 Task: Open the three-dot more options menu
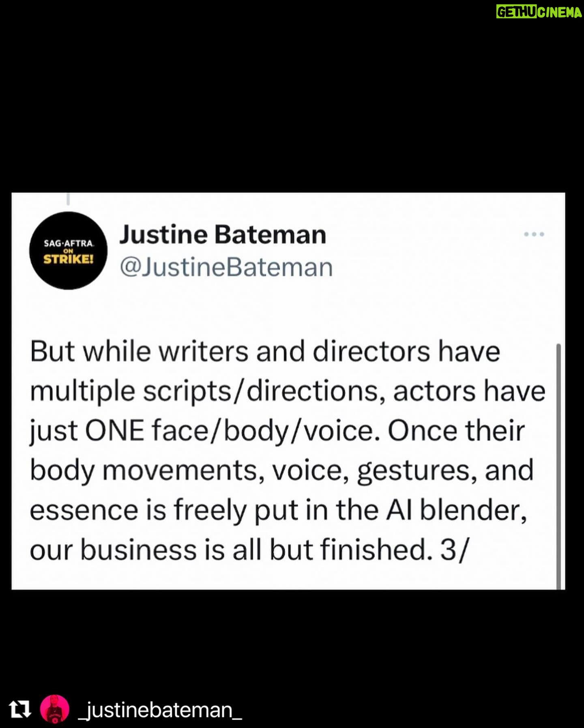(534, 234)
